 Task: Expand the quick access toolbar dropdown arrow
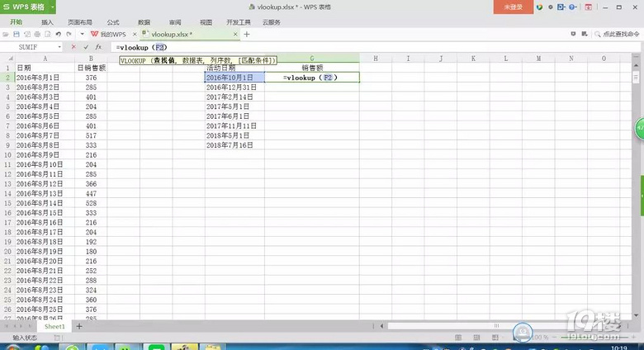tap(82, 35)
